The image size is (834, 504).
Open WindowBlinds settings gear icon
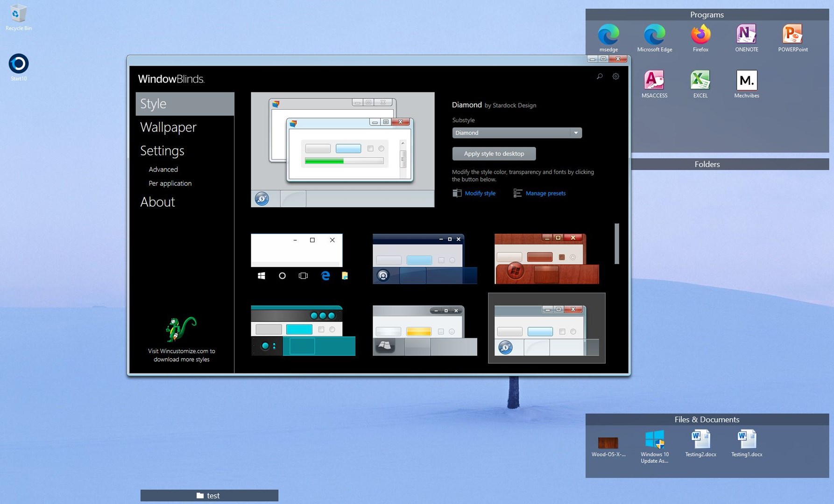615,77
